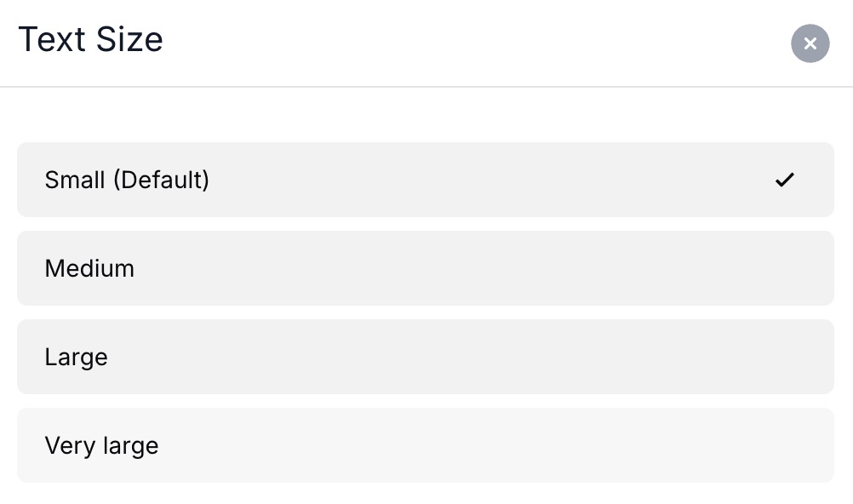Enable Medium-sized text
This screenshot has width=853, height=504.
point(425,268)
